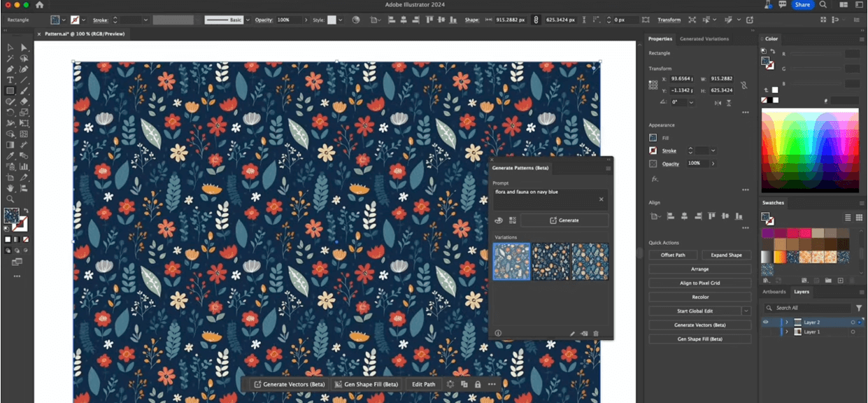
Task: Select the first pattern variation thumbnail
Action: tap(511, 261)
